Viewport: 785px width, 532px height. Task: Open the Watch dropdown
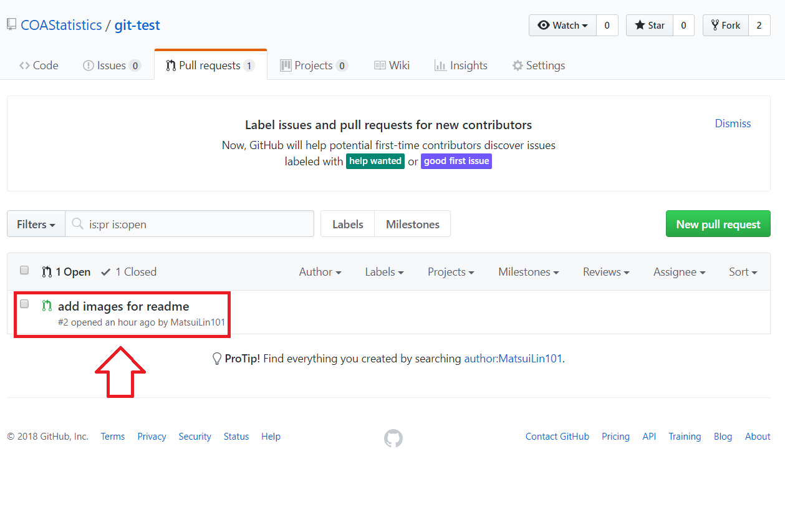[562, 26]
